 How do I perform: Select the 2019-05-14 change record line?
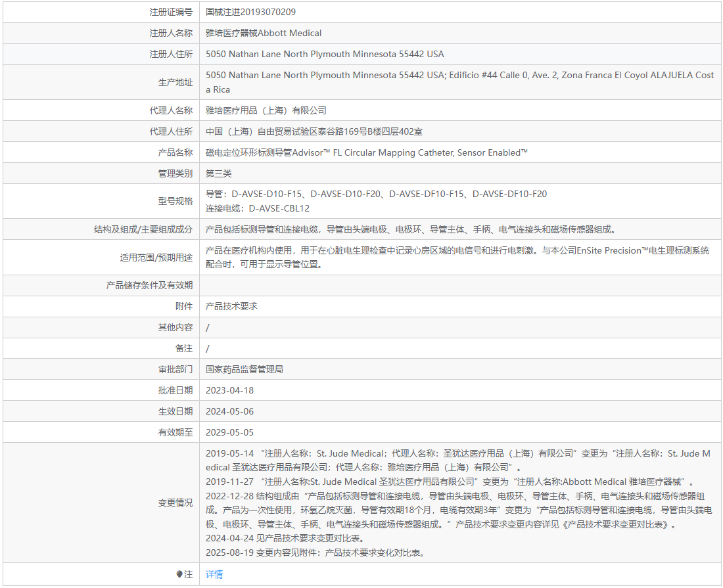[458, 461]
